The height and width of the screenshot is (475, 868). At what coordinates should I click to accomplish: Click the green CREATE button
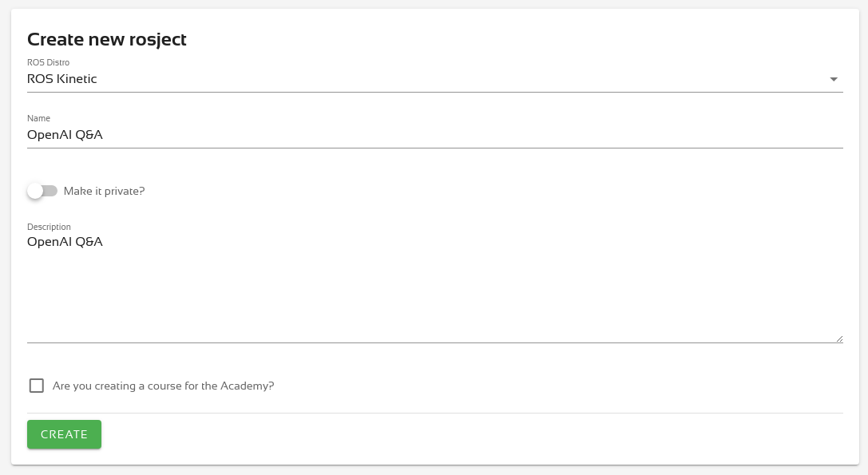64,434
